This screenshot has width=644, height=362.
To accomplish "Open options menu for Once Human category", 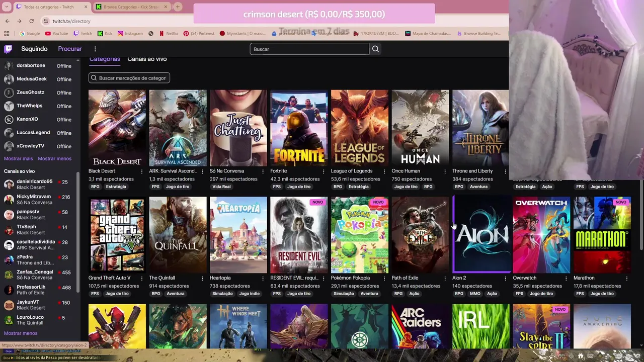I will [445, 171].
